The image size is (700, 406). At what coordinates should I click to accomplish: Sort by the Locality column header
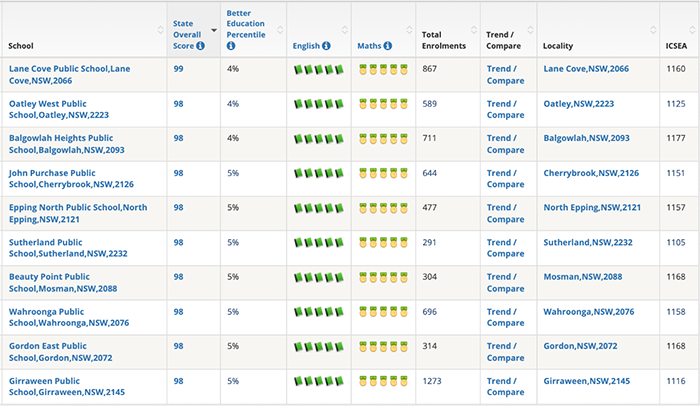coord(564,46)
